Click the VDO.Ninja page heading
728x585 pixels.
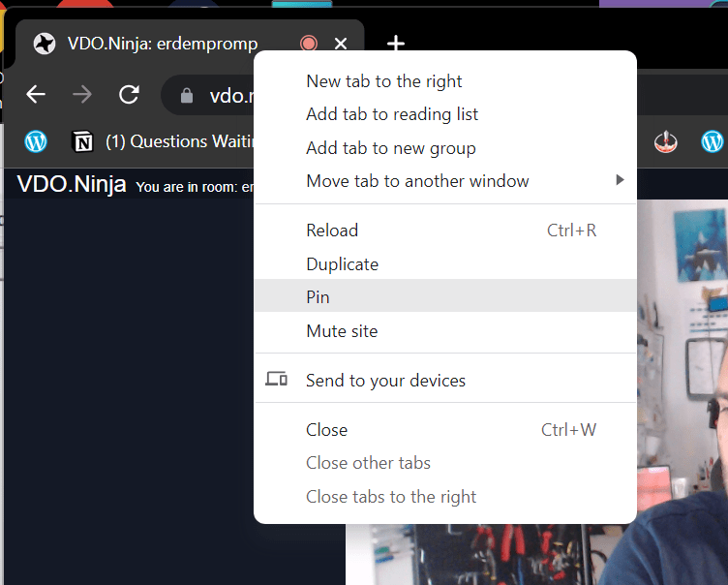pyautogui.click(x=72, y=184)
